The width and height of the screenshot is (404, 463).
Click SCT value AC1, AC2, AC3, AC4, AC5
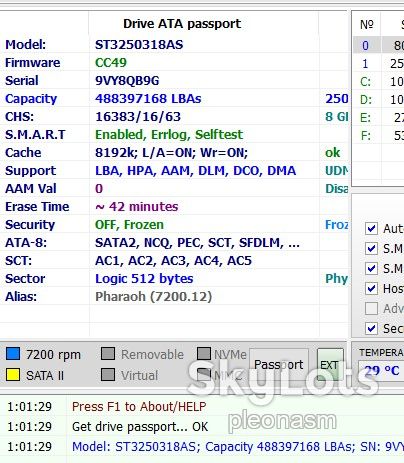[x=173, y=261]
